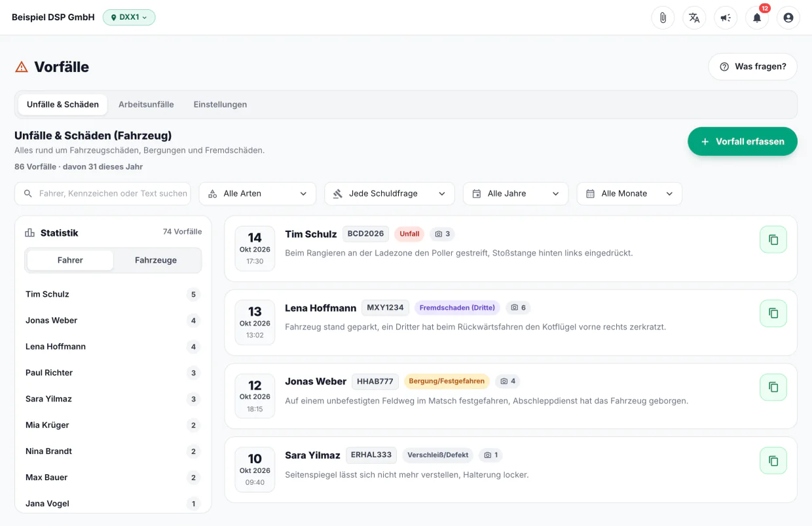
Task: Switch to the Arbeitsunfälle tab
Action: pyautogui.click(x=146, y=104)
